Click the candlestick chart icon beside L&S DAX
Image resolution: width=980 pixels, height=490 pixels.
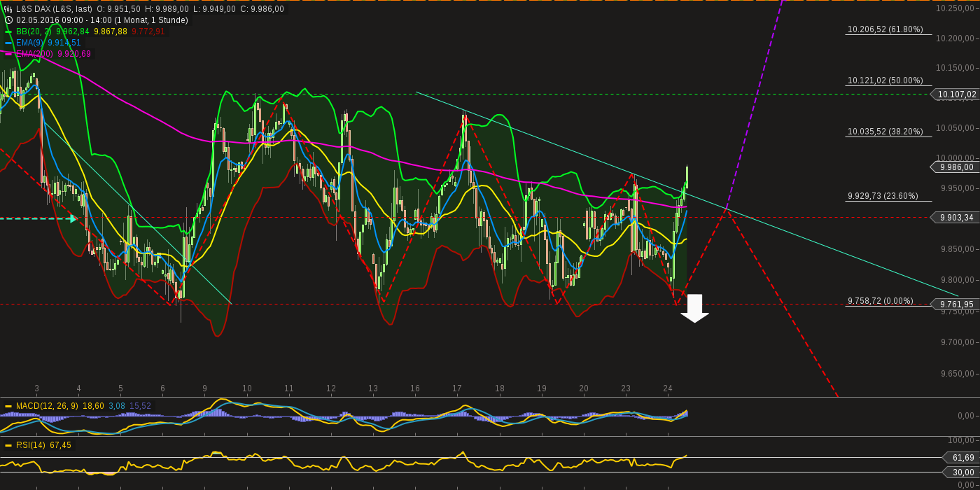[x=8, y=9]
